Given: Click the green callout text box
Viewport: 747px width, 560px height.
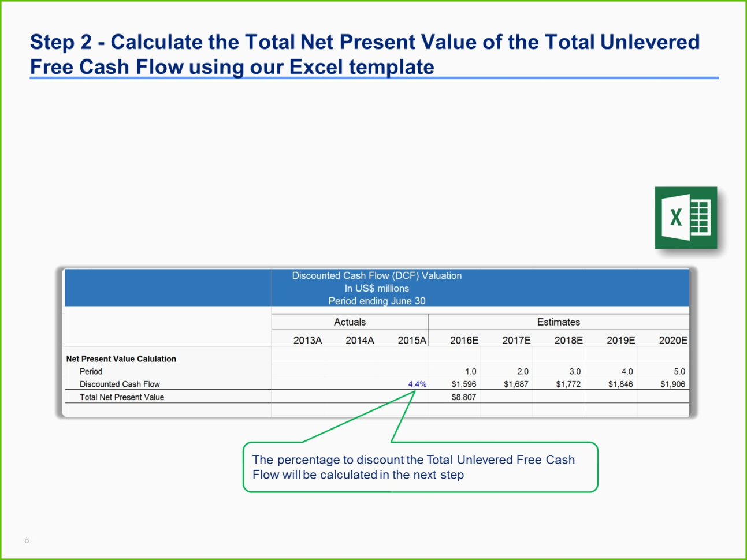Looking at the screenshot, I should coord(420,468).
